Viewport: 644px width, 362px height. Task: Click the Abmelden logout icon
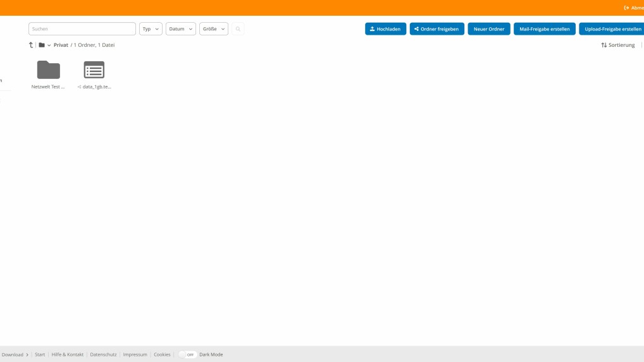pyautogui.click(x=626, y=8)
